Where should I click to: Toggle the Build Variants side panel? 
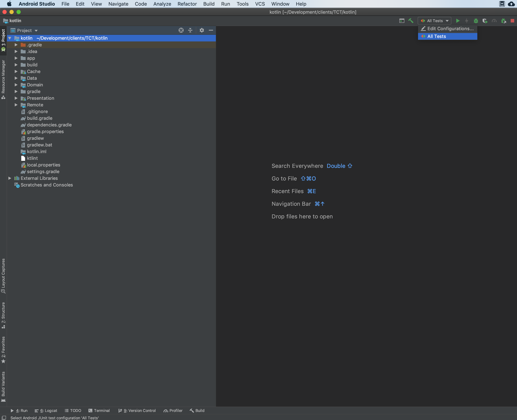(x=3, y=387)
